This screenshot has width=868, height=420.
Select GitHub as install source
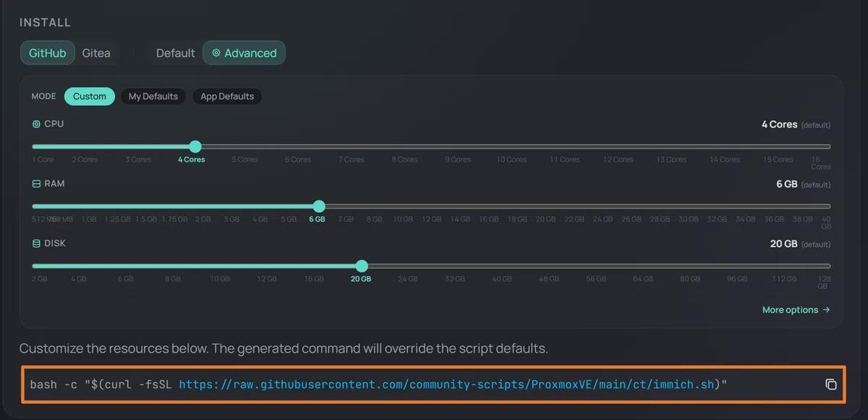(48, 53)
